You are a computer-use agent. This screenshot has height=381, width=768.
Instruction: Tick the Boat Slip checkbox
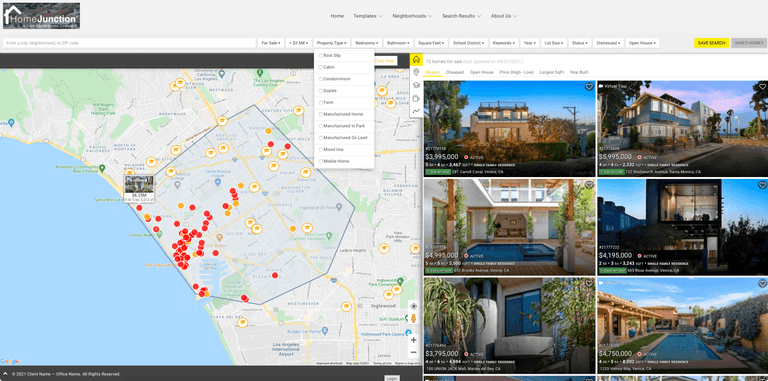[x=321, y=55]
